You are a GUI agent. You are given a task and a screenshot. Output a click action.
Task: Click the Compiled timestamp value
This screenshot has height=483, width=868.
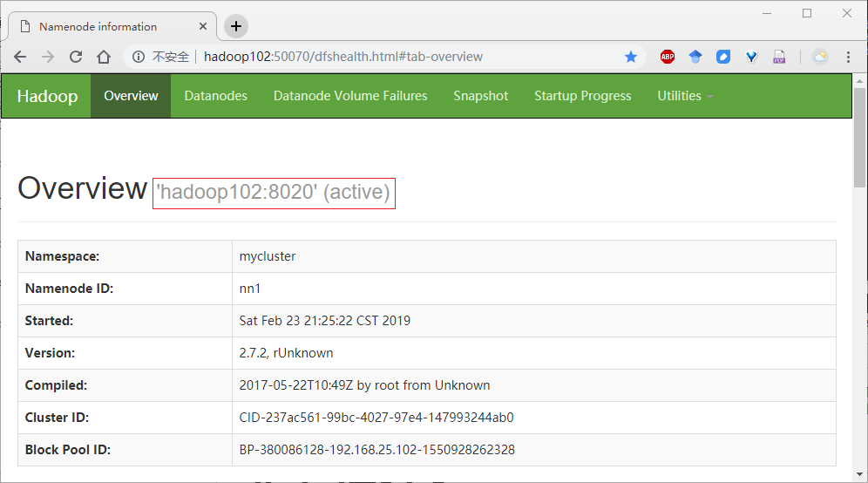[x=364, y=385]
